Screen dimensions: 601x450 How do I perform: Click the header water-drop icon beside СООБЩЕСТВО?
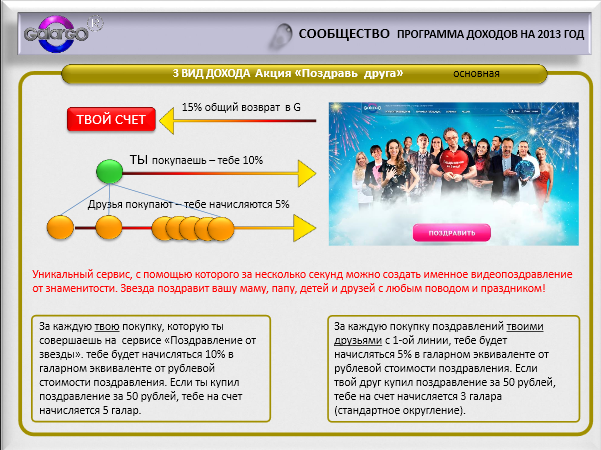[x=281, y=36]
